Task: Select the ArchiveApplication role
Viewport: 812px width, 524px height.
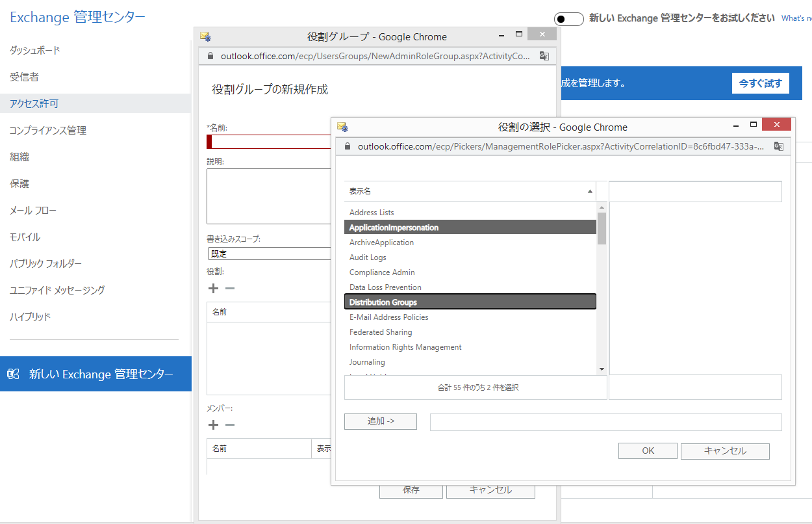Action: pos(470,242)
